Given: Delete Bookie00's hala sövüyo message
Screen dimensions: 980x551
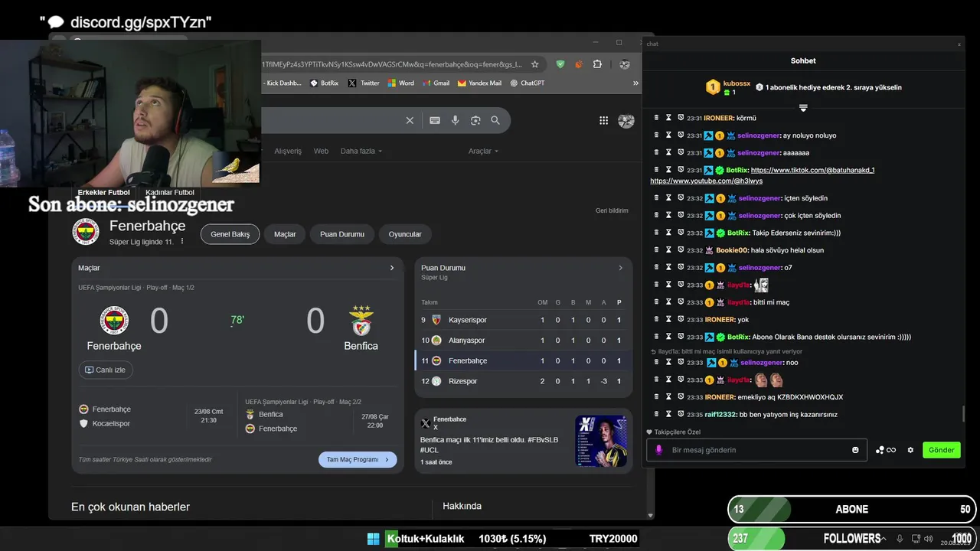Looking at the screenshot, I should click(x=656, y=249).
